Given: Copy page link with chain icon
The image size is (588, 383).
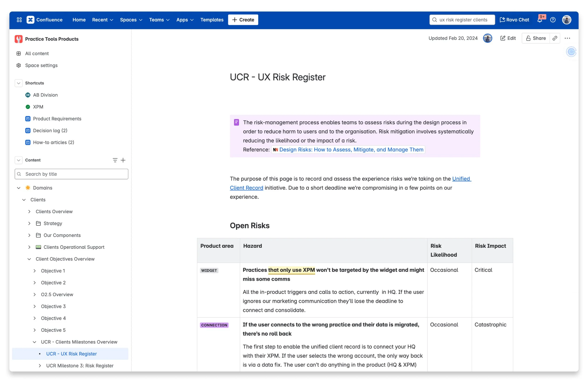Looking at the screenshot, I should (x=555, y=38).
